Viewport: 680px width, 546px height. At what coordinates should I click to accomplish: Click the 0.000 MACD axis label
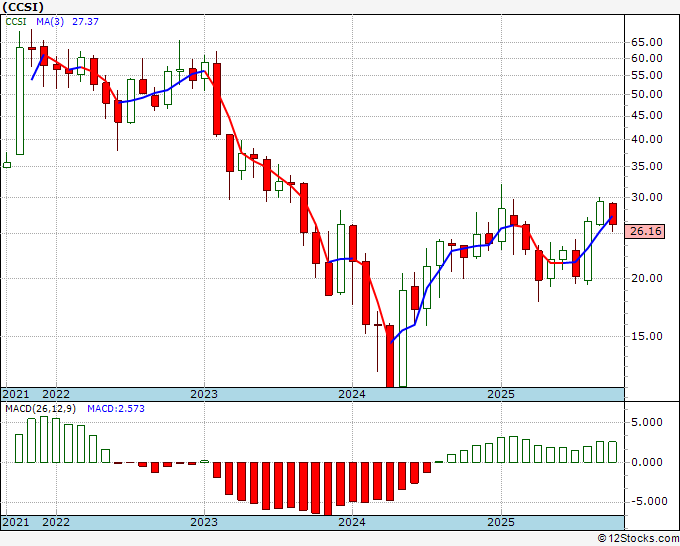(x=647, y=462)
